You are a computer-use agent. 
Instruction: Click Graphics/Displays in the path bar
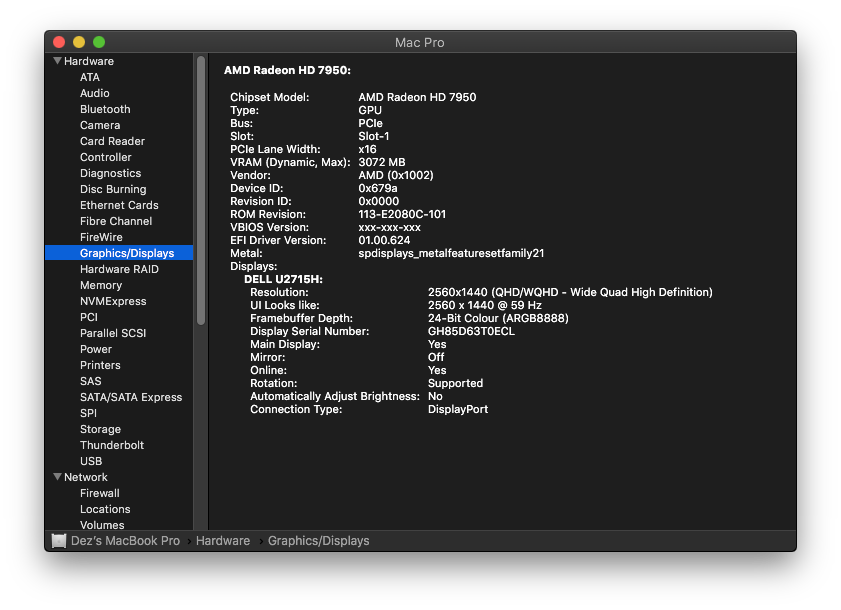pos(319,541)
